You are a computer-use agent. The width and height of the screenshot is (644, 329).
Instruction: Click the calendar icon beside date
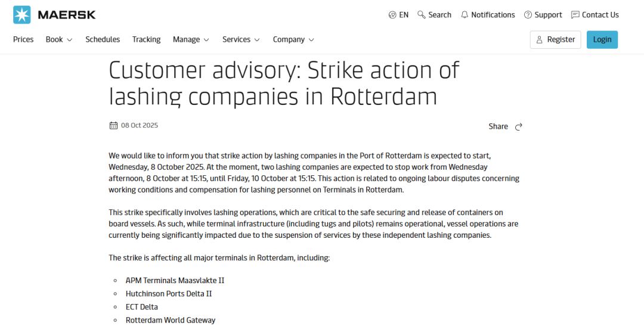(x=113, y=125)
